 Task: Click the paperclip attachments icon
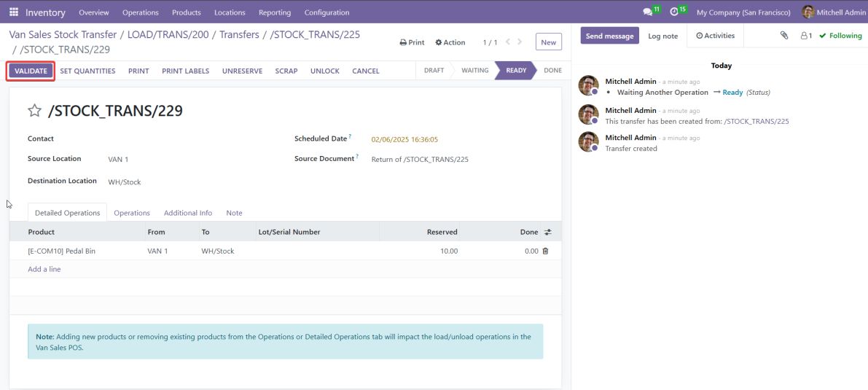pos(784,36)
